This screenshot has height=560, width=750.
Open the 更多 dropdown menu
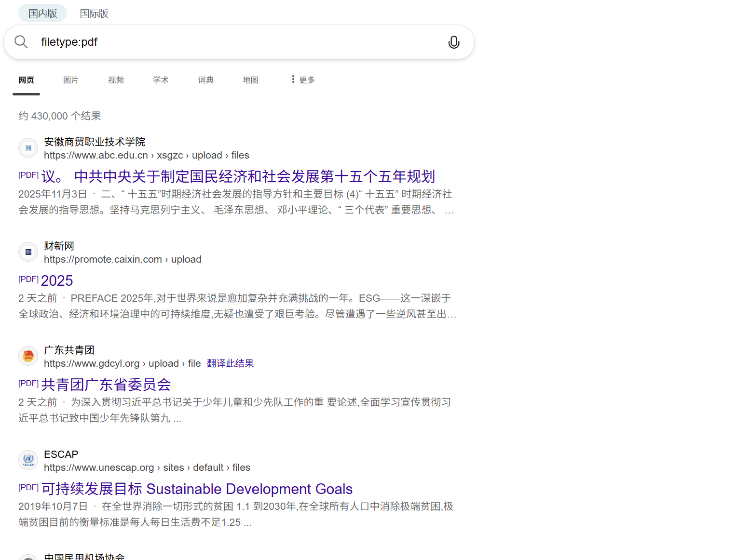coord(307,79)
